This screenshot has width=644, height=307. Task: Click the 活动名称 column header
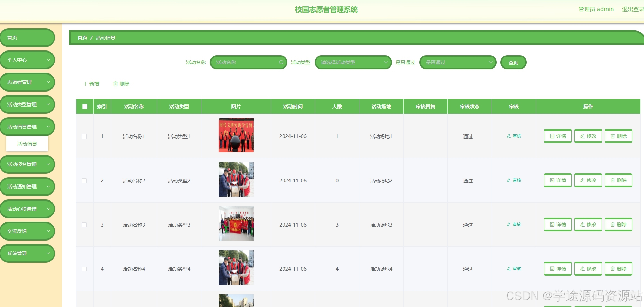pos(134,107)
